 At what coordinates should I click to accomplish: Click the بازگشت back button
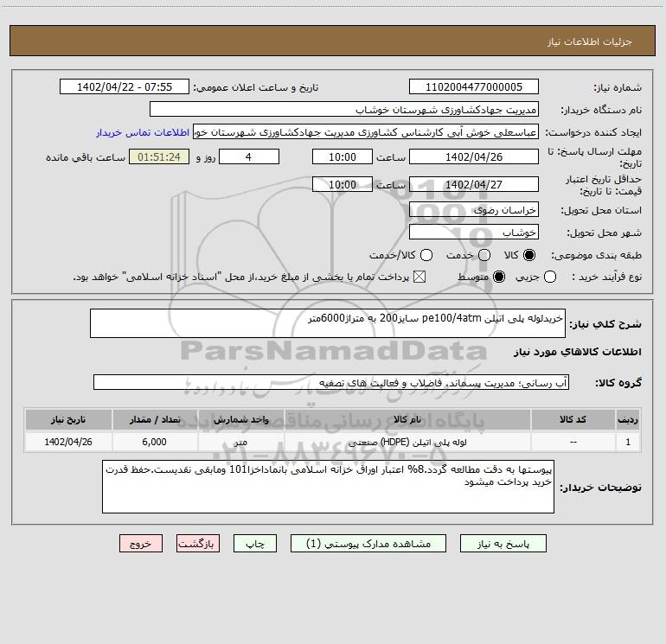(x=198, y=544)
